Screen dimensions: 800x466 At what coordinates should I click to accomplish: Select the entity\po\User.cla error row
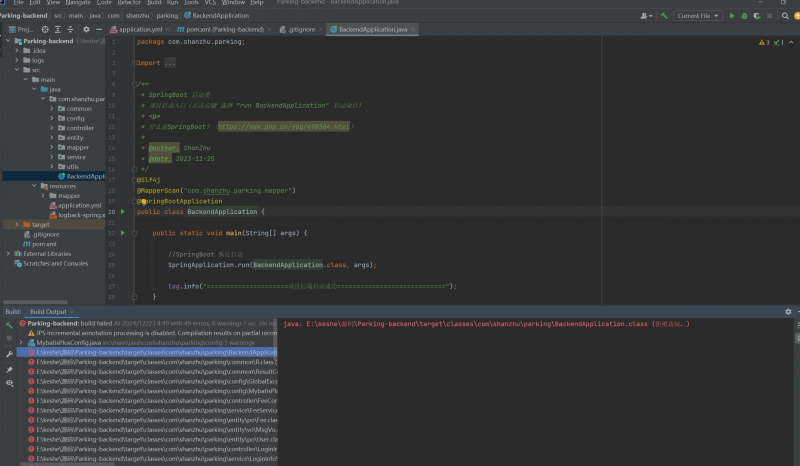tap(152, 439)
